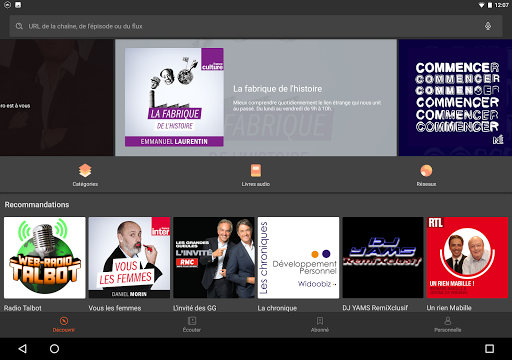Switch to the Écouter tab
The image size is (512, 360).
click(192, 324)
